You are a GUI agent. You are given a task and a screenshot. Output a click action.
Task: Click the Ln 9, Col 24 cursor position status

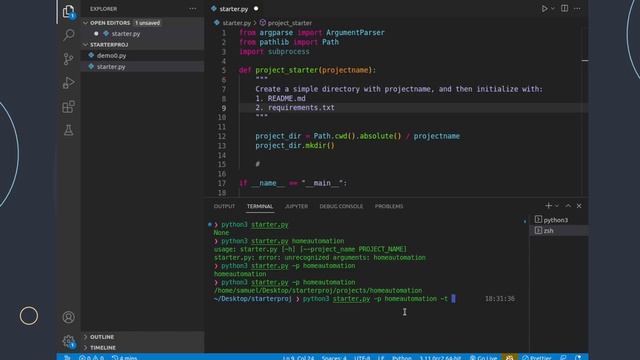tap(298, 357)
